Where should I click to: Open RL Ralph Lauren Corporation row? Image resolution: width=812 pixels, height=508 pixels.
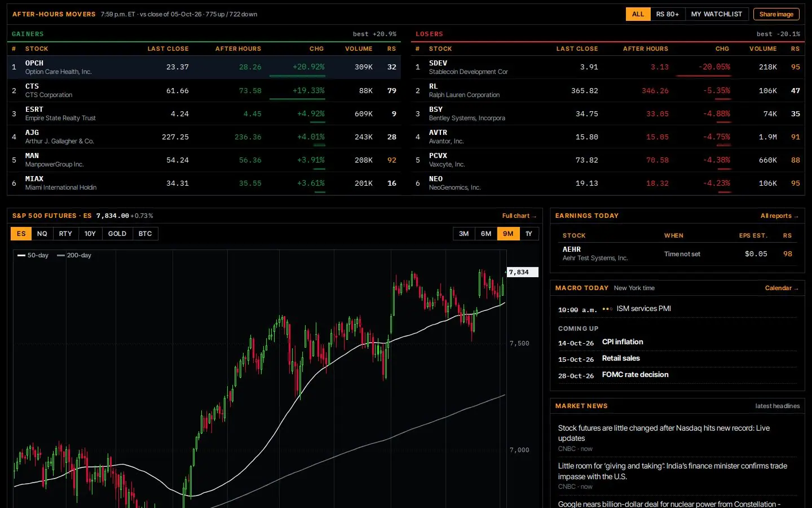608,90
